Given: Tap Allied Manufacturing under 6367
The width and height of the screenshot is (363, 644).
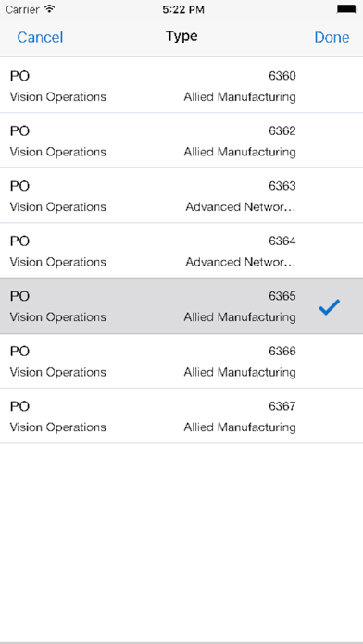Looking at the screenshot, I should tap(240, 427).
